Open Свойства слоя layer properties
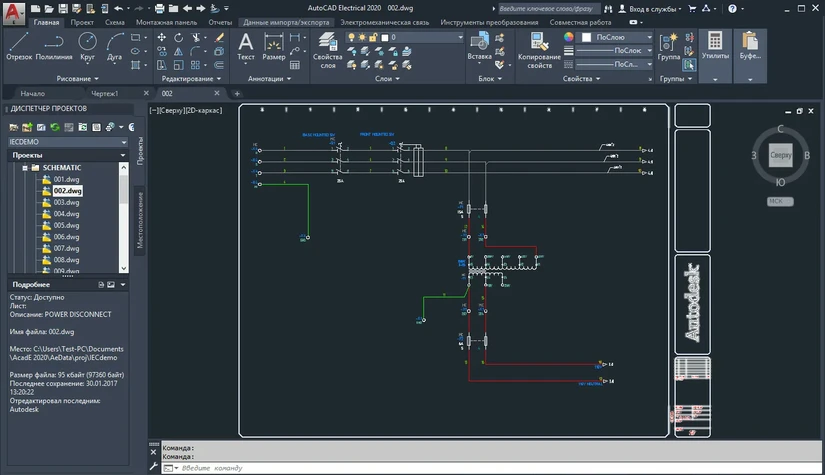Image resolution: width=825 pixels, height=475 pixels. pos(327,50)
